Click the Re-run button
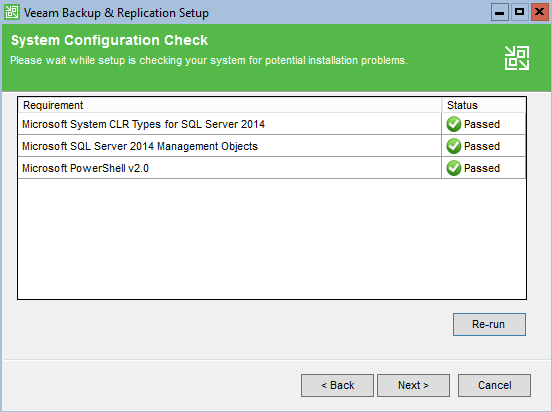Viewport: 552px width, 412px height. click(489, 324)
